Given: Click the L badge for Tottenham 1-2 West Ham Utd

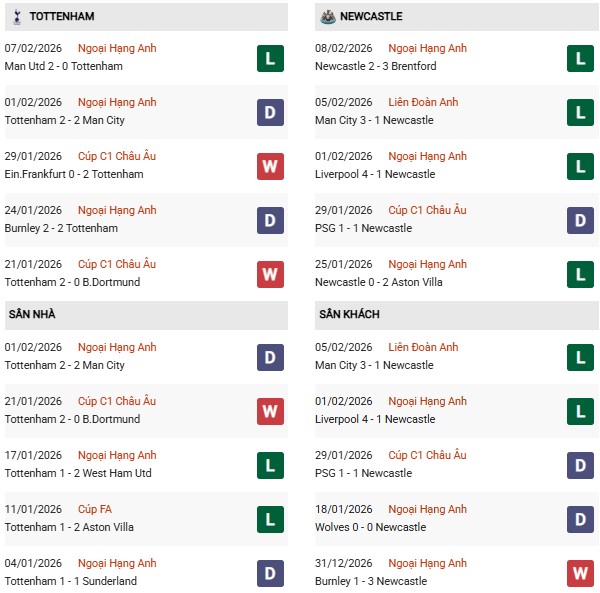Looking at the screenshot, I should pyautogui.click(x=270, y=465).
